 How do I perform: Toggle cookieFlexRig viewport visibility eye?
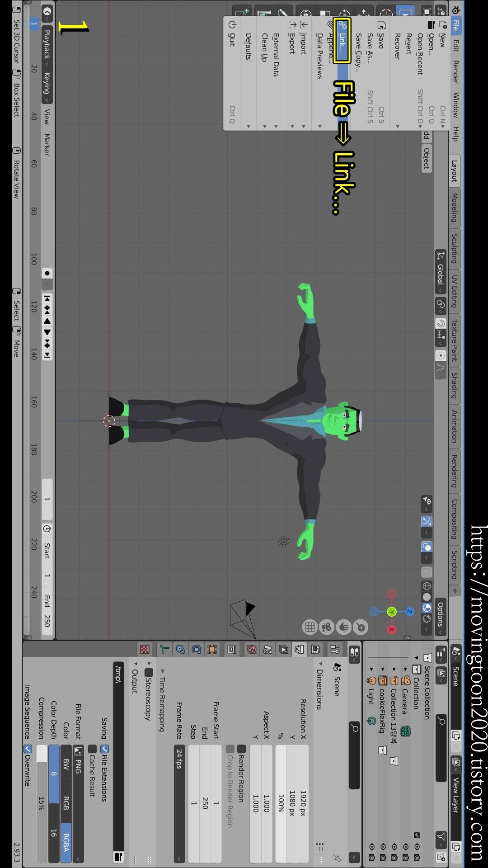tap(383, 846)
